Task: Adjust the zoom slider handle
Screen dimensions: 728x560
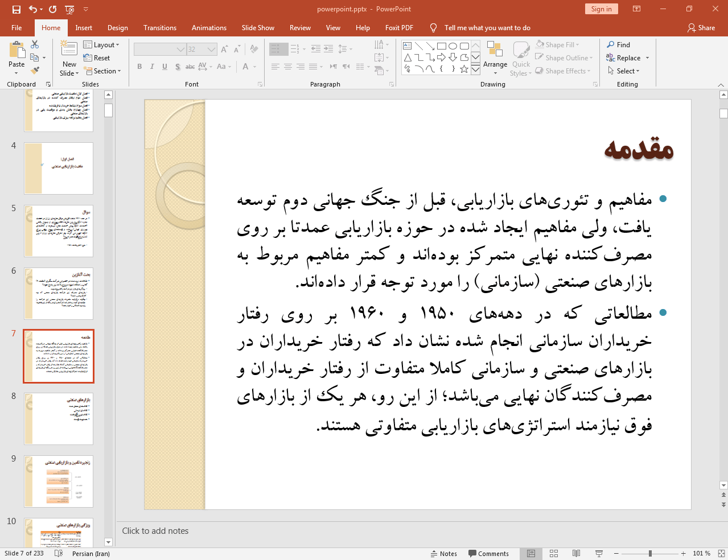Action: coord(650,553)
